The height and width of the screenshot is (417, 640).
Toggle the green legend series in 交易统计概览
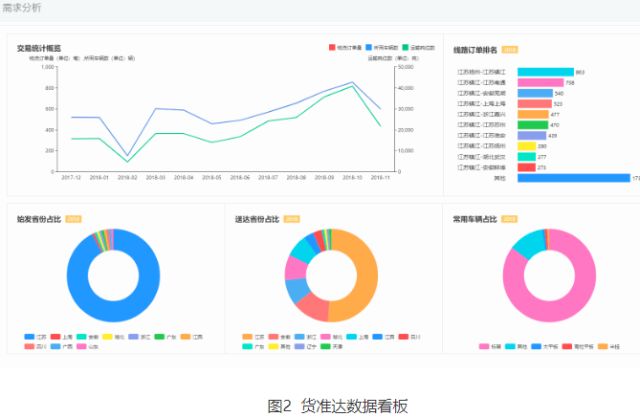(407, 47)
